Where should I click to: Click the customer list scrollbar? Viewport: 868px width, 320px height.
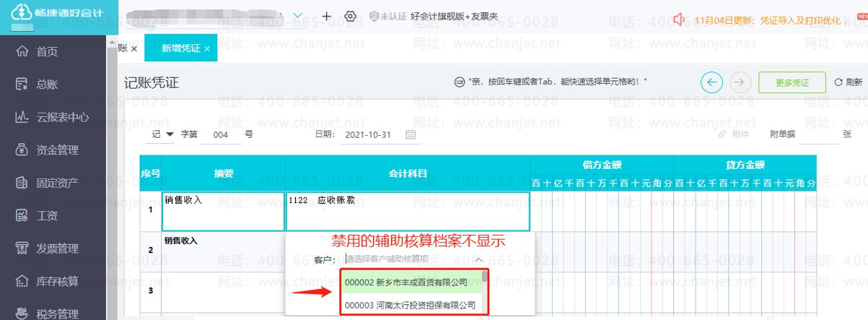tap(485, 277)
